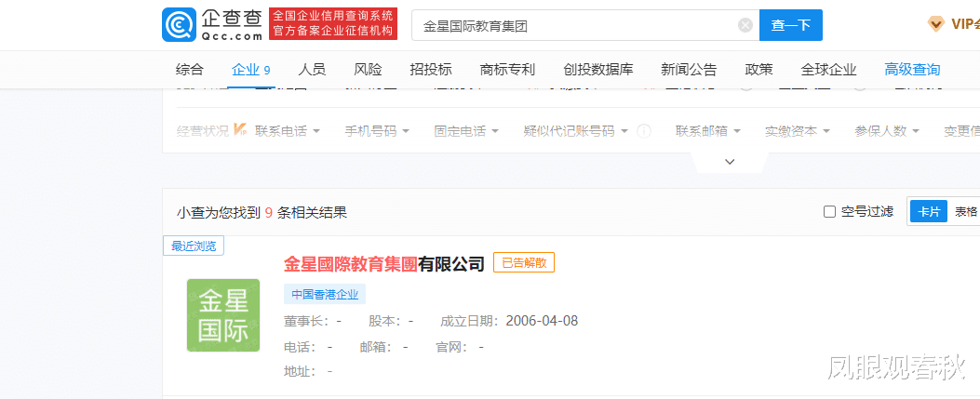The height and width of the screenshot is (399, 980).
Task: Open the 新闻公告 tab
Action: coord(689,70)
